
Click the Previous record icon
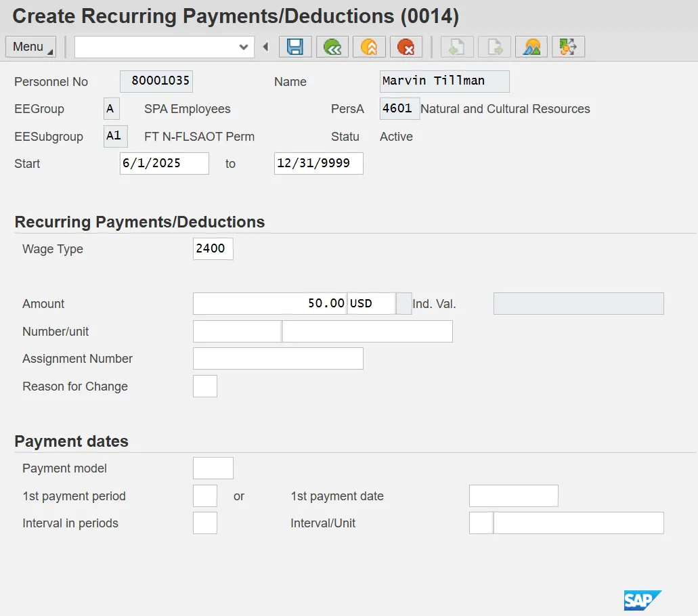(x=457, y=47)
